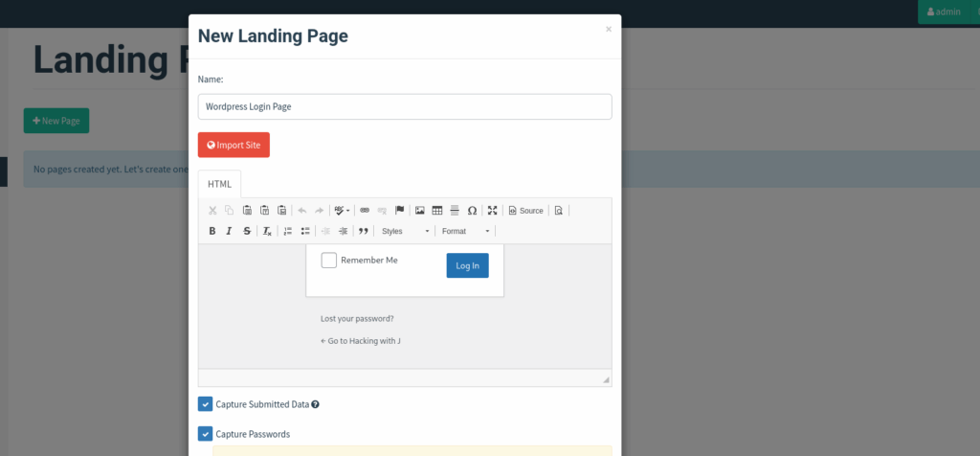Screen dimensions: 980x456
Task: Click the Copy icon in editor toolbar
Action: coord(230,211)
